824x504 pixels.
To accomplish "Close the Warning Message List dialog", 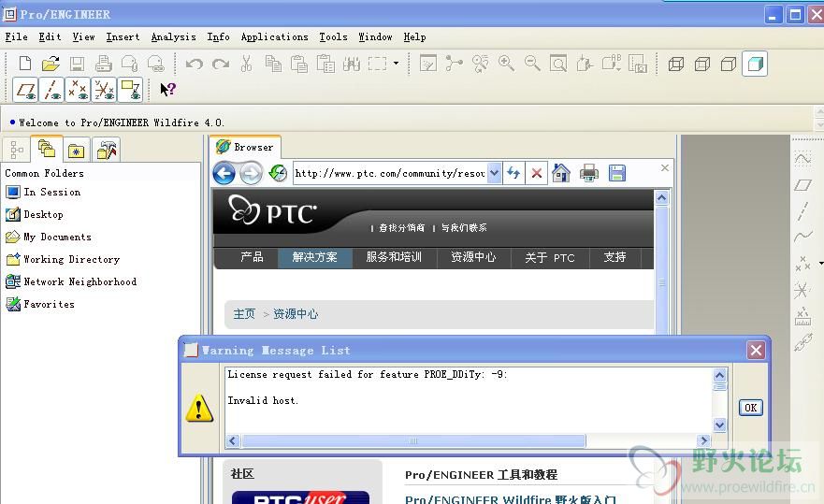I will click(x=757, y=350).
